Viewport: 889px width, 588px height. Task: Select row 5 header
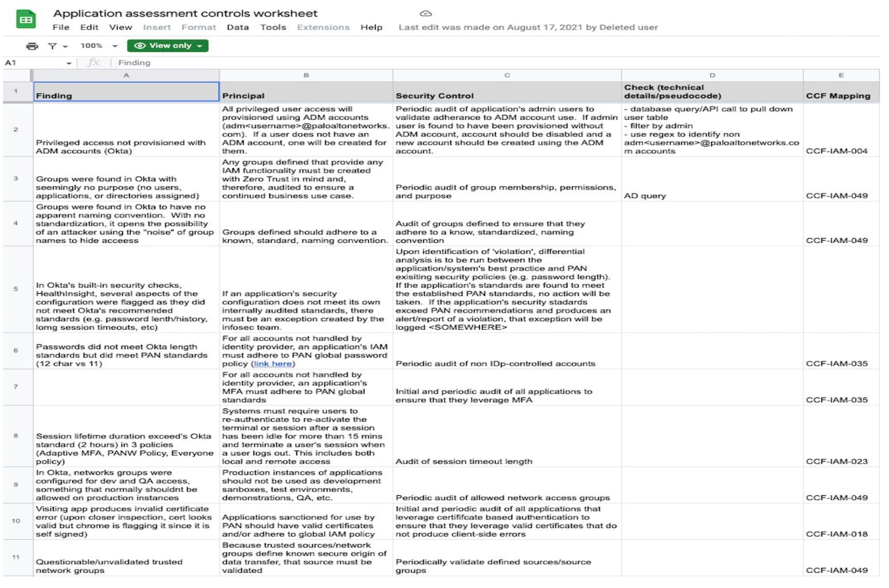coord(16,289)
